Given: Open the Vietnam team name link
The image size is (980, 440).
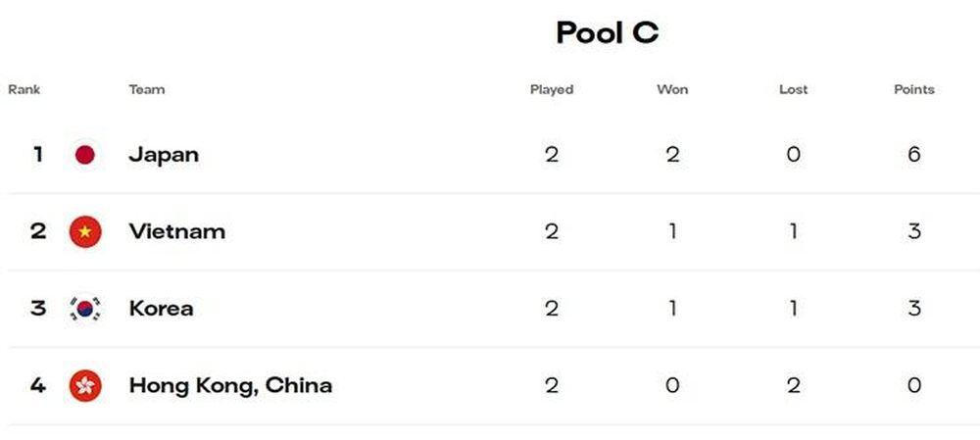Looking at the screenshot, I should (x=176, y=232).
